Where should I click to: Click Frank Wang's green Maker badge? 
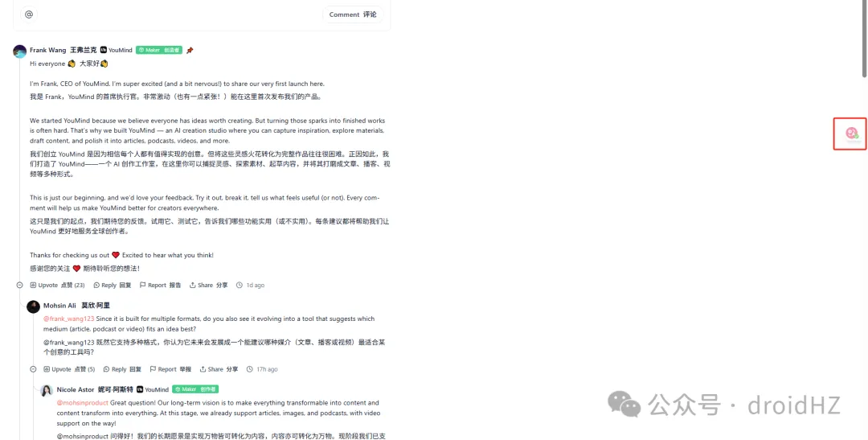(x=159, y=50)
